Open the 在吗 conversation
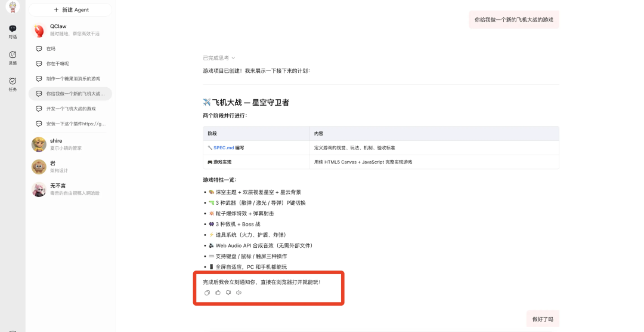Screen dimensions: 644x332 point(70,48)
